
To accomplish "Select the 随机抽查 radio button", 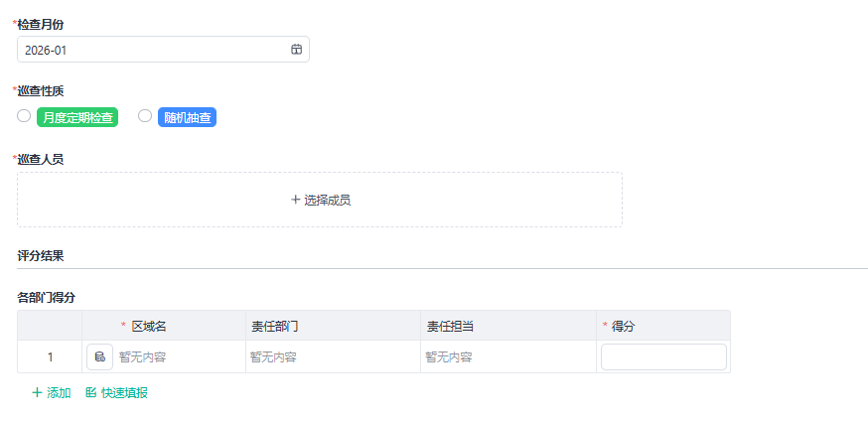I will (145, 116).
